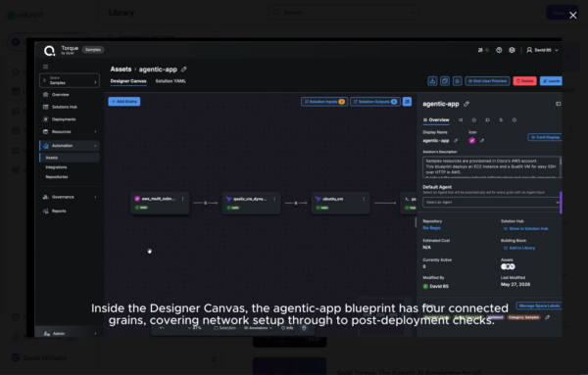Open aws_multi_subn grain three-dot menu
Screen dimensions: 588x375
click(x=182, y=199)
